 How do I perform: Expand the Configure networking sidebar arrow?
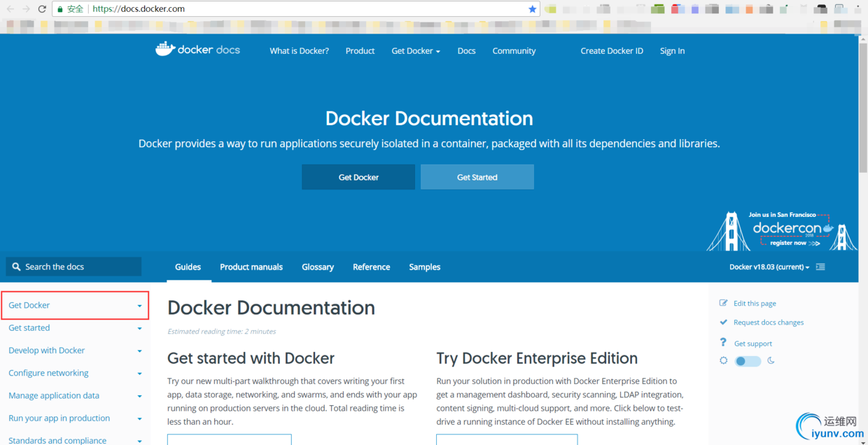139,374
